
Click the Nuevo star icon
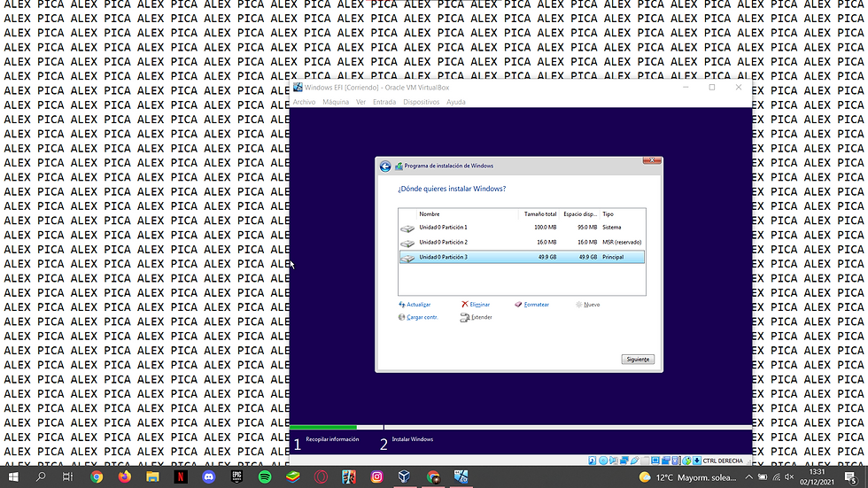pyautogui.click(x=579, y=305)
